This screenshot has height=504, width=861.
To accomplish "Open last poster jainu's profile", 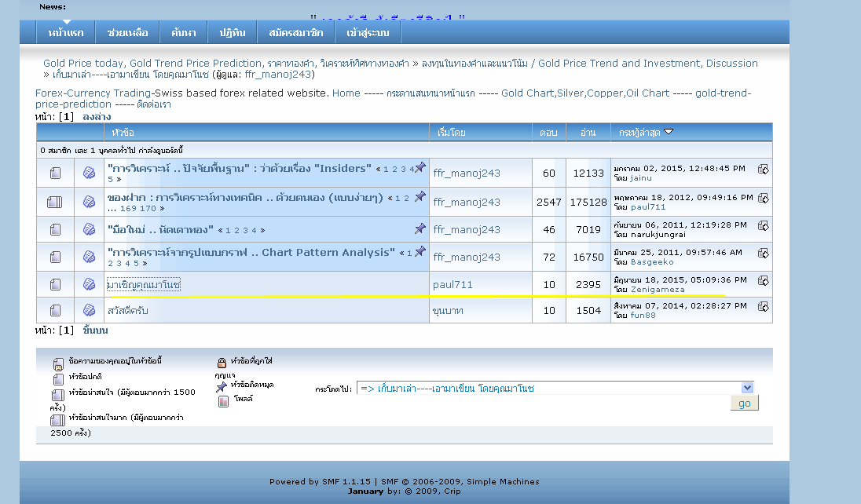I will pos(641,178).
